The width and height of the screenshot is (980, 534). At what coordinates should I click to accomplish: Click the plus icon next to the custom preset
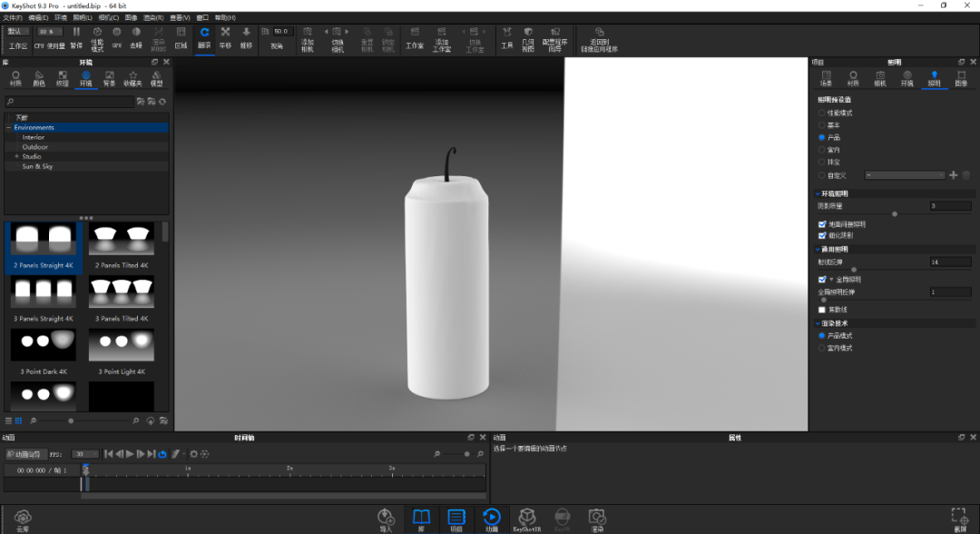(953, 175)
